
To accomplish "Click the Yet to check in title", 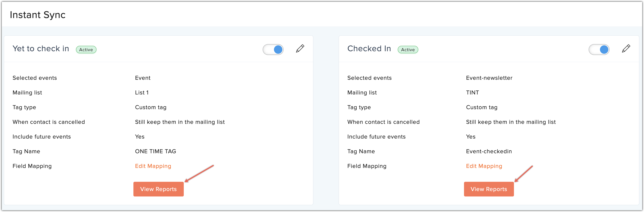I will point(41,48).
